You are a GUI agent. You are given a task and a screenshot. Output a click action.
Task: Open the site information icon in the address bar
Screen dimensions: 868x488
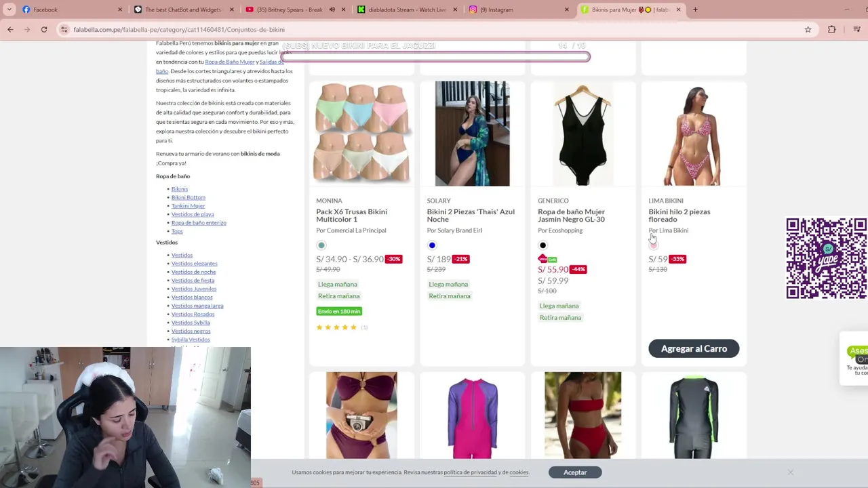coord(64,29)
